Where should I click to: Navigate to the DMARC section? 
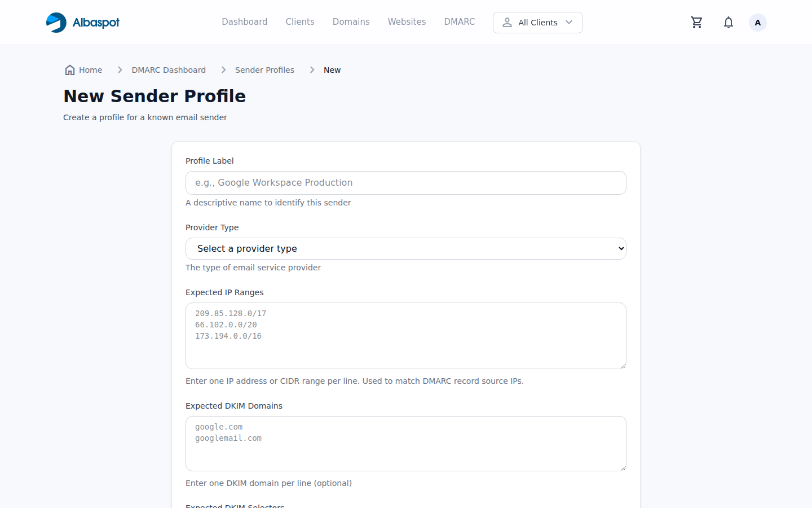(459, 21)
